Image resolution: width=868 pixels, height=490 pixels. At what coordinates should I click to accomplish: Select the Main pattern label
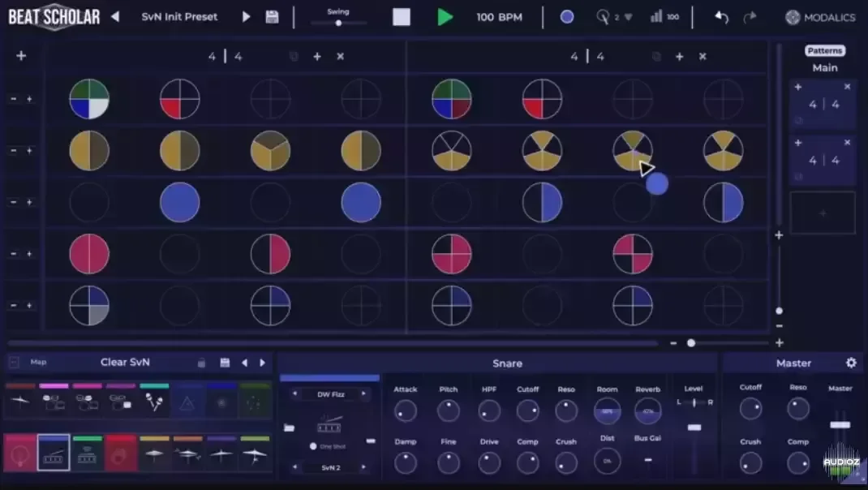pos(825,67)
